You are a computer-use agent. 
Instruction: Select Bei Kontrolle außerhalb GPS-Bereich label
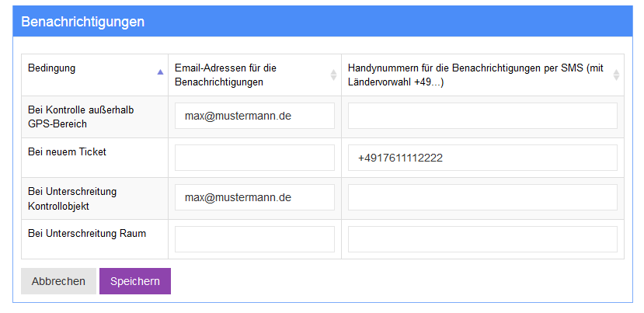81,117
